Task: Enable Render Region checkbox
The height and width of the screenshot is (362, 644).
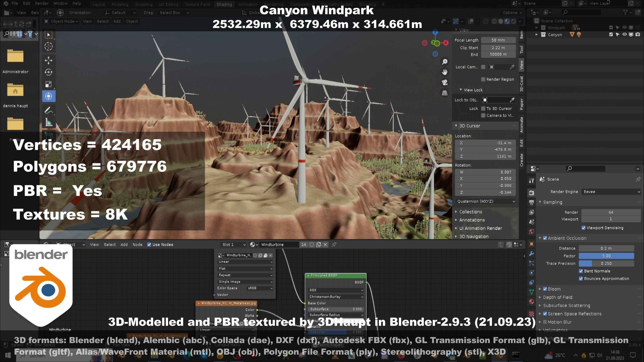Action: 483,79
